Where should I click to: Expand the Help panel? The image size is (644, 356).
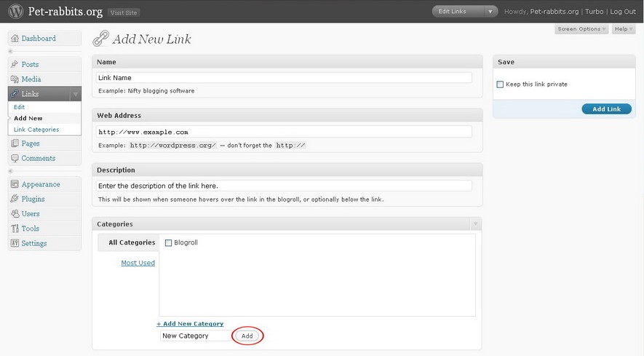(624, 29)
